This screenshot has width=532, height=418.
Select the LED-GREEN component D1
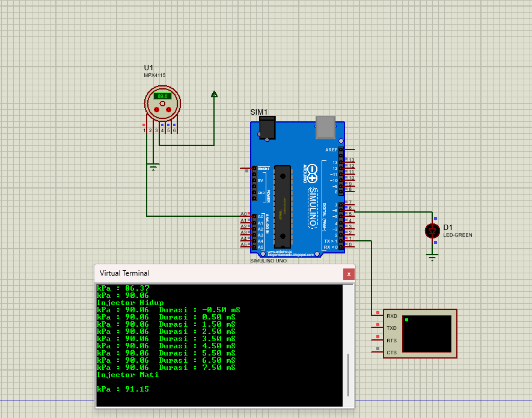pyautogui.click(x=432, y=230)
